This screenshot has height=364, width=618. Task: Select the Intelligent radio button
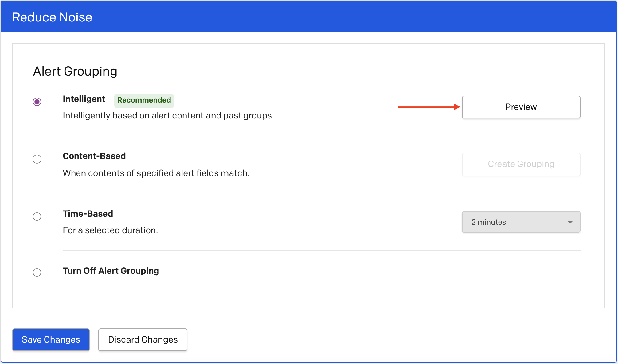[37, 102]
